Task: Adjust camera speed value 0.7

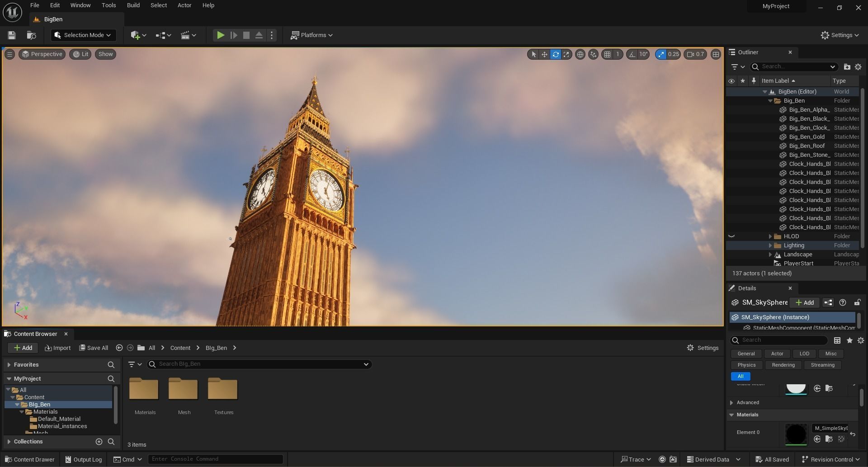Action: [x=695, y=54]
